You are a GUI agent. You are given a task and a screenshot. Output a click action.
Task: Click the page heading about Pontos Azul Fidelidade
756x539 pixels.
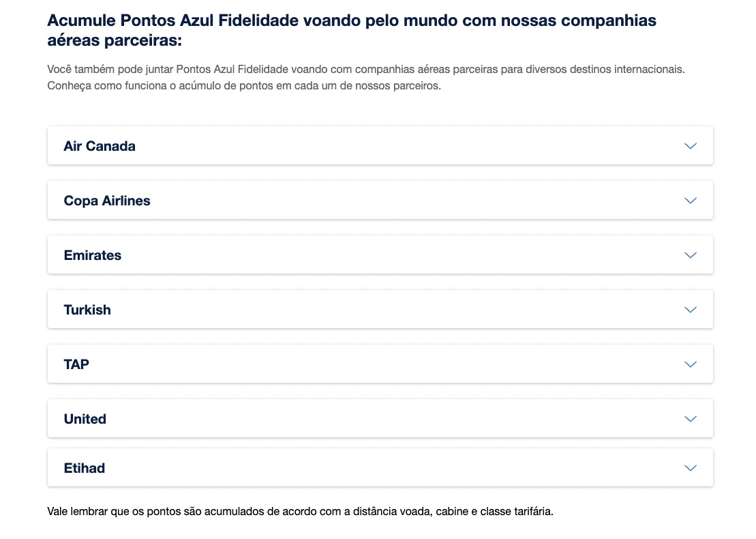pos(352,30)
